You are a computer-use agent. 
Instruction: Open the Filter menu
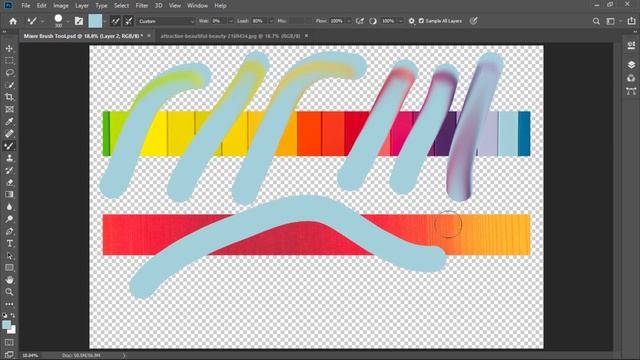click(x=142, y=6)
